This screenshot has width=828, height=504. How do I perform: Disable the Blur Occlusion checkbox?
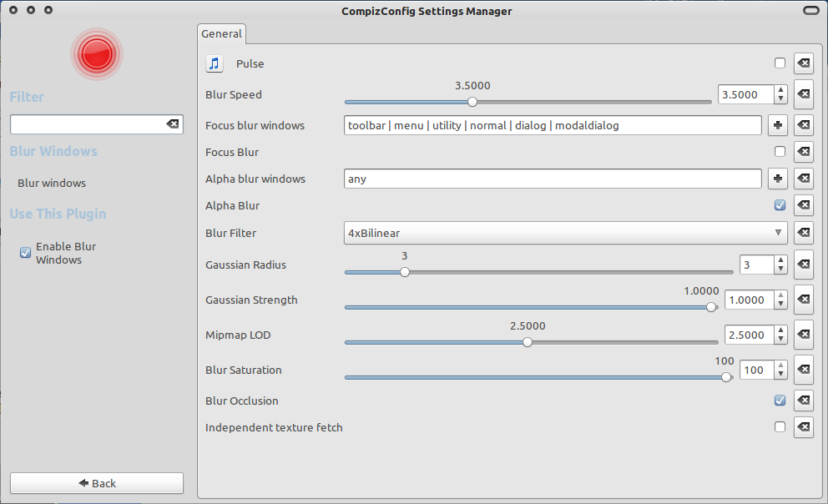pos(780,401)
